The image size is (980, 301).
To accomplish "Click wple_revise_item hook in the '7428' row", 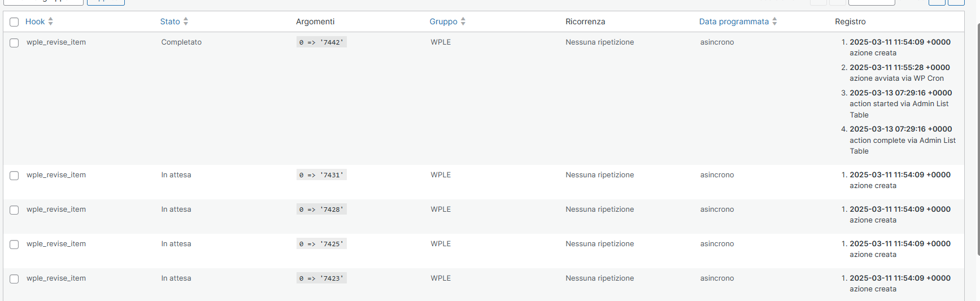I will pos(56,210).
